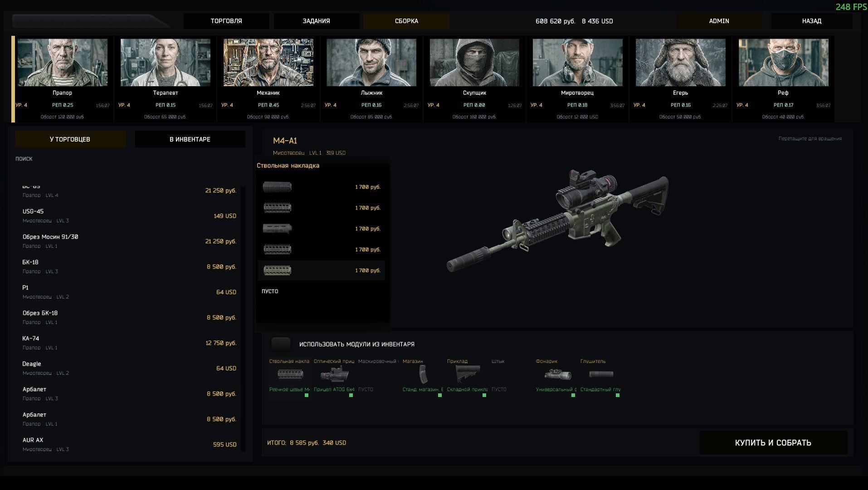This screenshot has width=868, height=490.
Task: Open the ЗАДАНИЯ tab
Action: tap(317, 21)
